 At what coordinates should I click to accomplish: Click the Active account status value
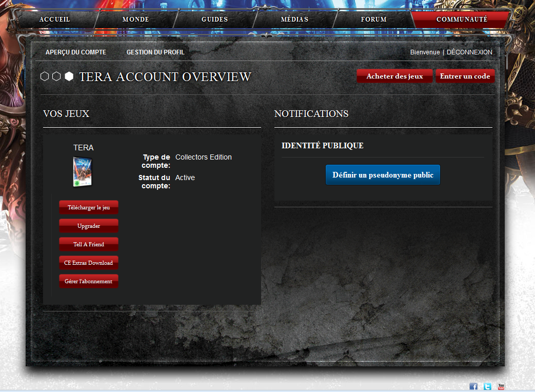click(x=185, y=178)
